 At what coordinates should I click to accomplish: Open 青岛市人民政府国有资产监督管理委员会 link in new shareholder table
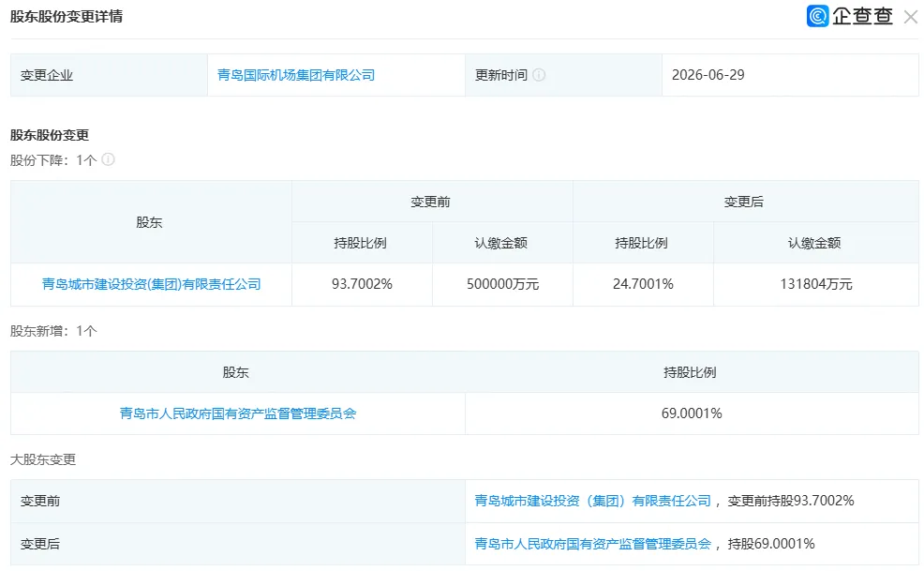[x=237, y=413]
